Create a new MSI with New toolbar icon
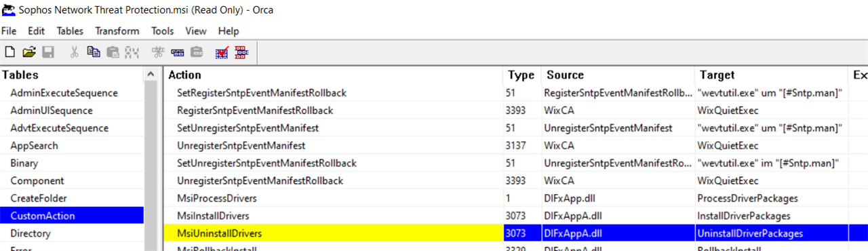868x251 pixels. [x=10, y=52]
